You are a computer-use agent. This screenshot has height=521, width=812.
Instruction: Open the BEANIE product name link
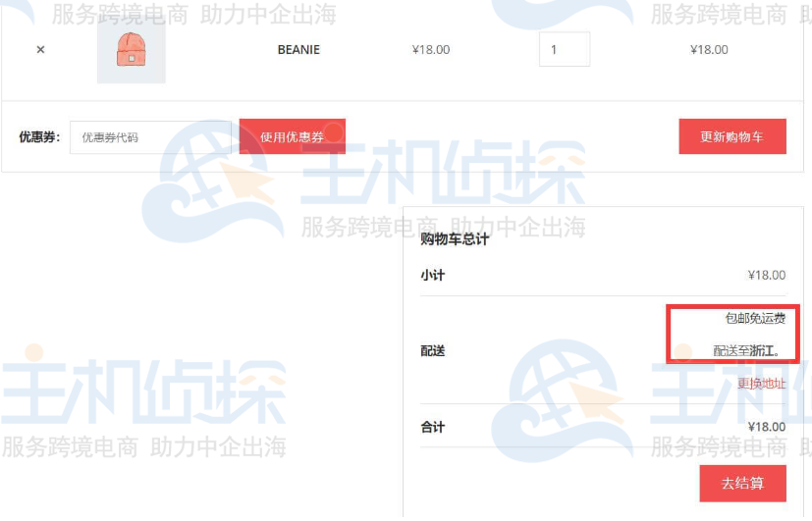point(298,50)
